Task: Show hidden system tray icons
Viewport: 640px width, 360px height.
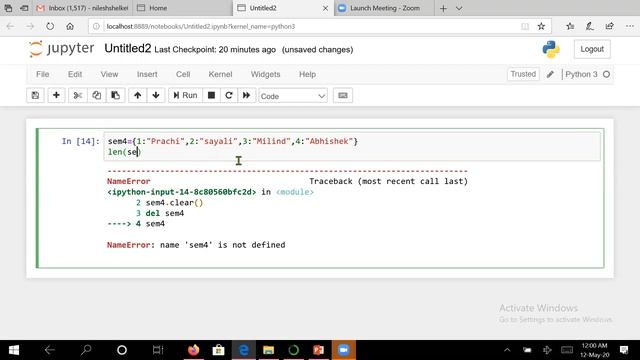Action: coord(507,350)
